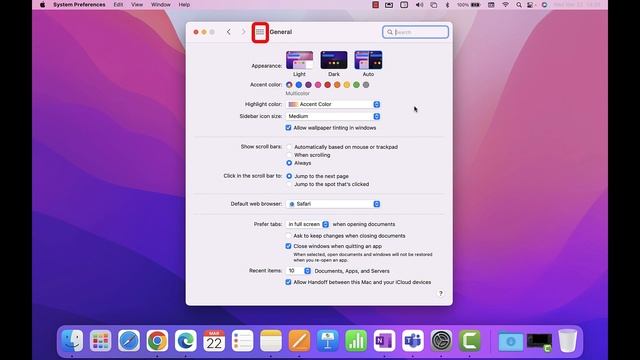This screenshot has height=360, width=640.
Task: Open Microsoft Edge in the Dock
Action: point(186,340)
